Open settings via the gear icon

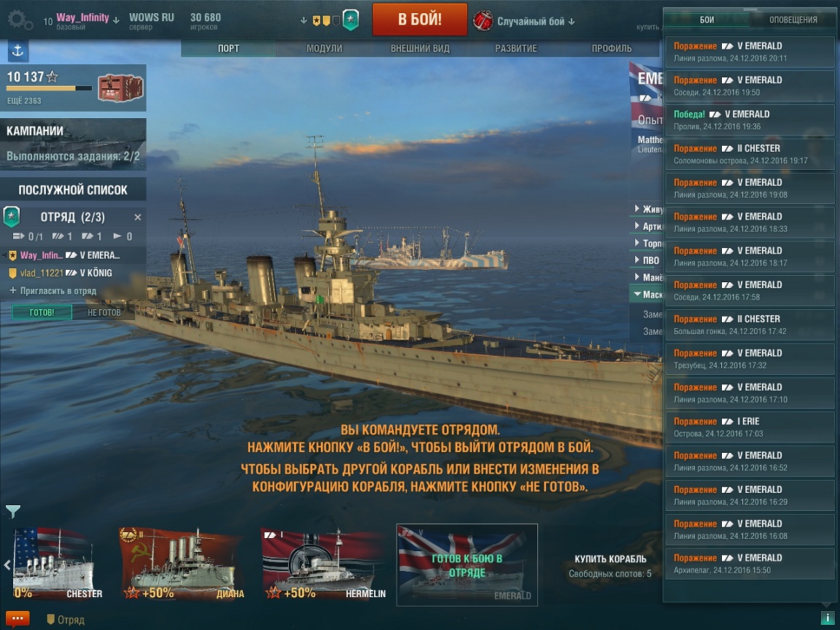click(20, 20)
